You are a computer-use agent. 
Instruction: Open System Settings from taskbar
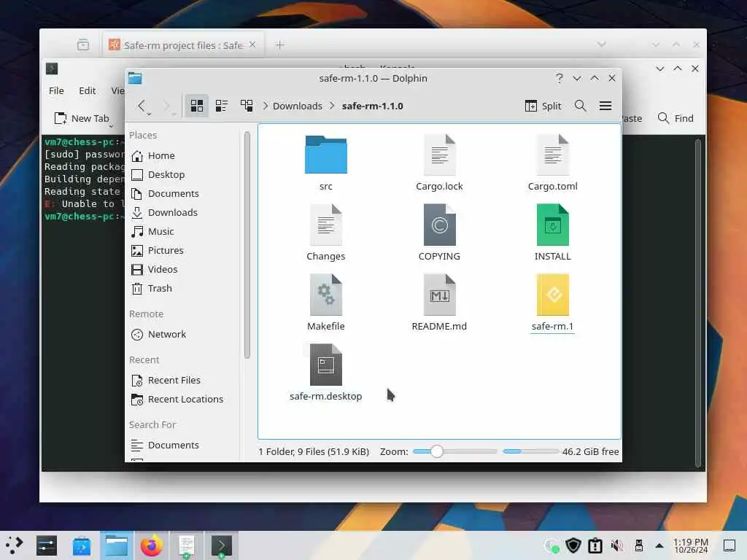coord(47,545)
